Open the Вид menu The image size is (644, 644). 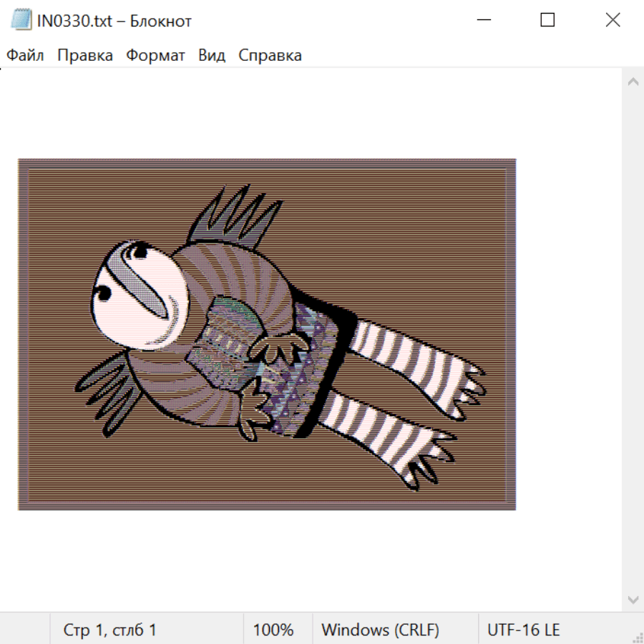211,56
